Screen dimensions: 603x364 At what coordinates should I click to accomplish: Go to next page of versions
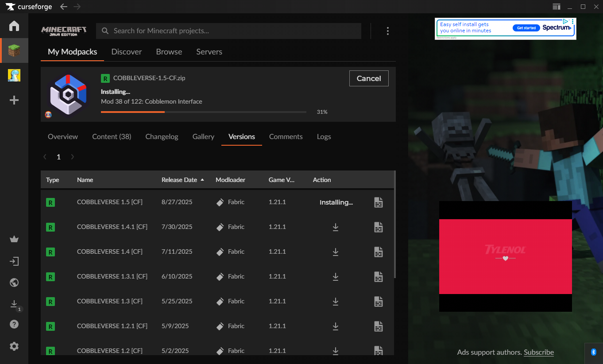[x=73, y=157]
